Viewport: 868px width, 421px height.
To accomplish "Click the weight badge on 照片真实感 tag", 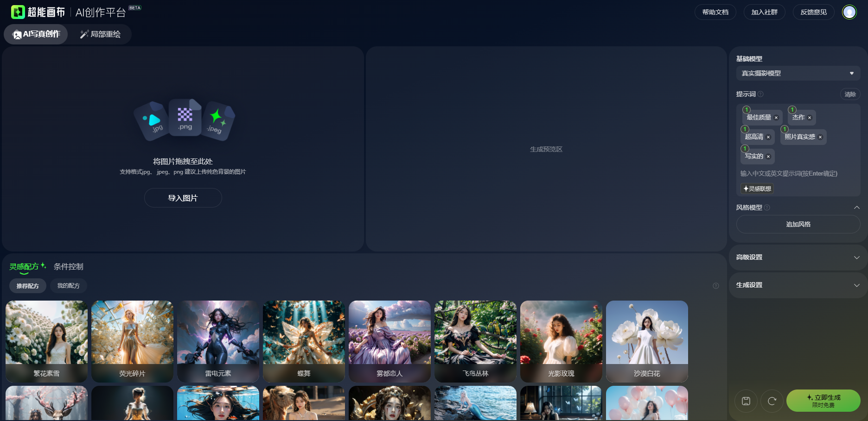I will 785,129.
